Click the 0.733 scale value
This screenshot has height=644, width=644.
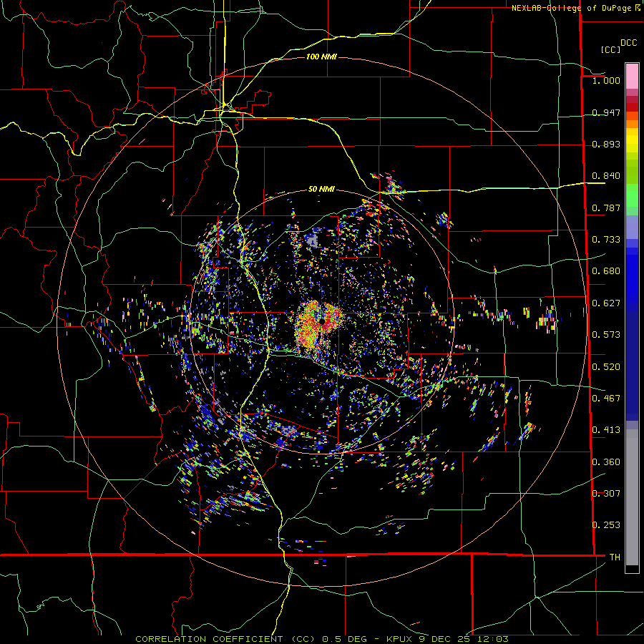point(606,240)
